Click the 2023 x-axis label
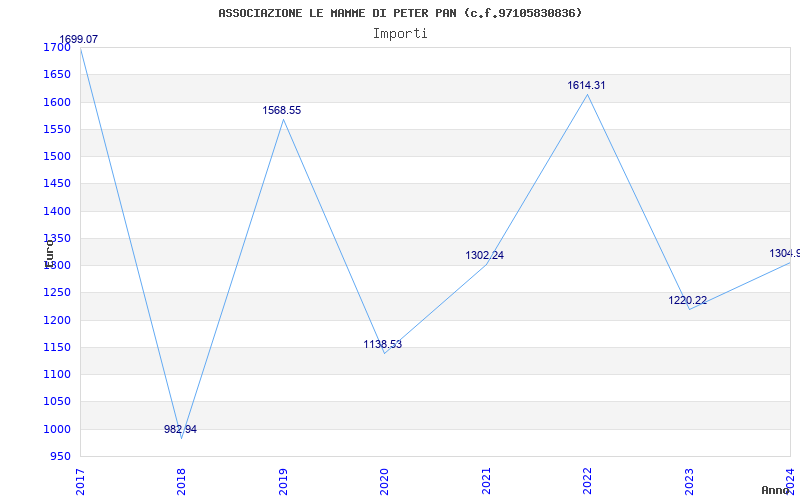Screen dimensions: 800x500 point(689,482)
